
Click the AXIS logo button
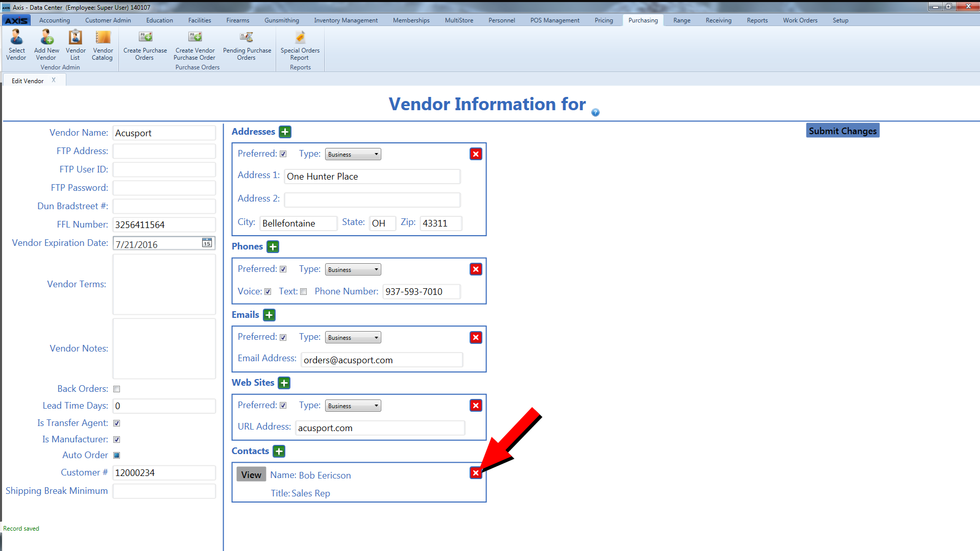click(16, 20)
